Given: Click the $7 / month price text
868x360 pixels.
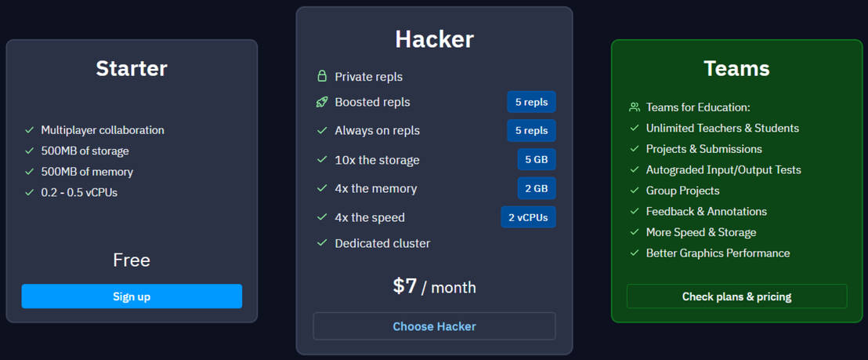Looking at the screenshot, I should pos(434,286).
